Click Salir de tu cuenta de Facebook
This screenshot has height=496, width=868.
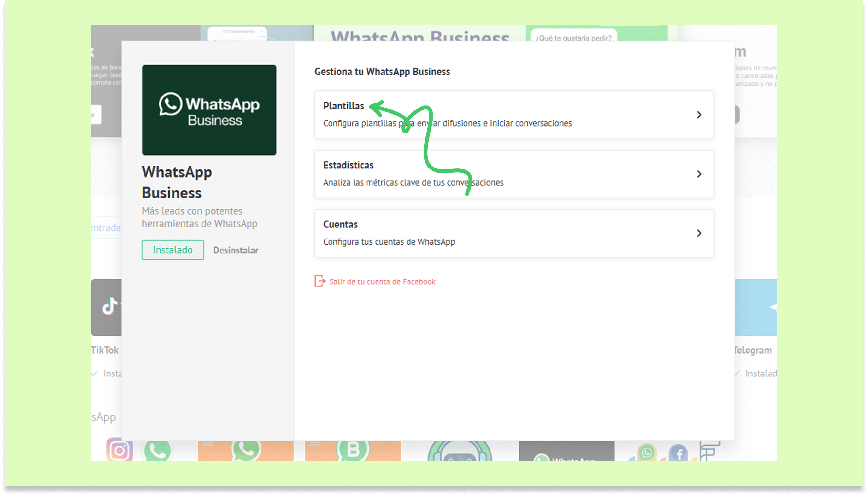(x=382, y=282)
